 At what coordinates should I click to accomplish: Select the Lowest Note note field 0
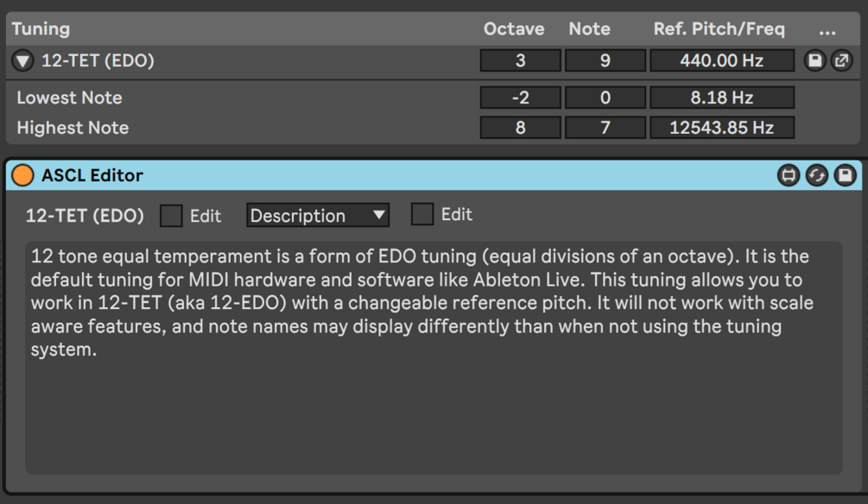605,98
